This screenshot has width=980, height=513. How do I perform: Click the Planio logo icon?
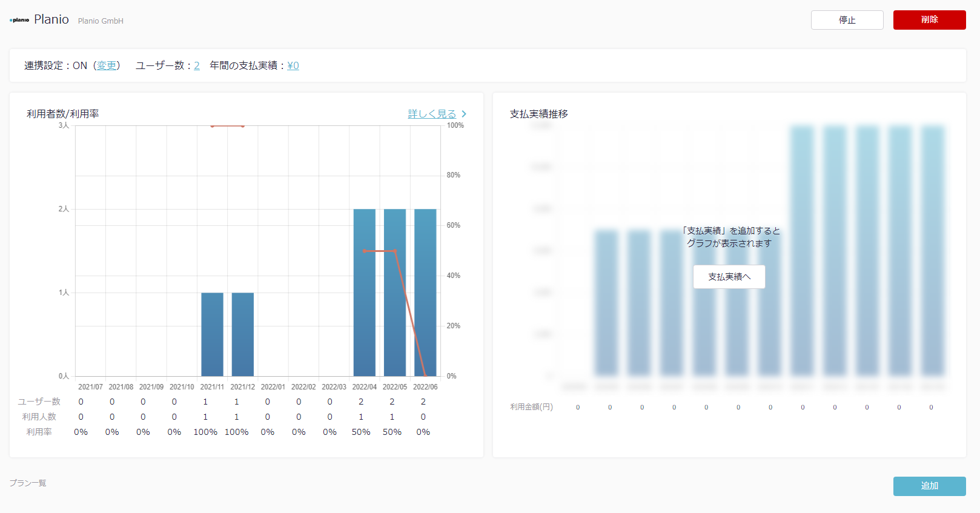coord(19,20)
